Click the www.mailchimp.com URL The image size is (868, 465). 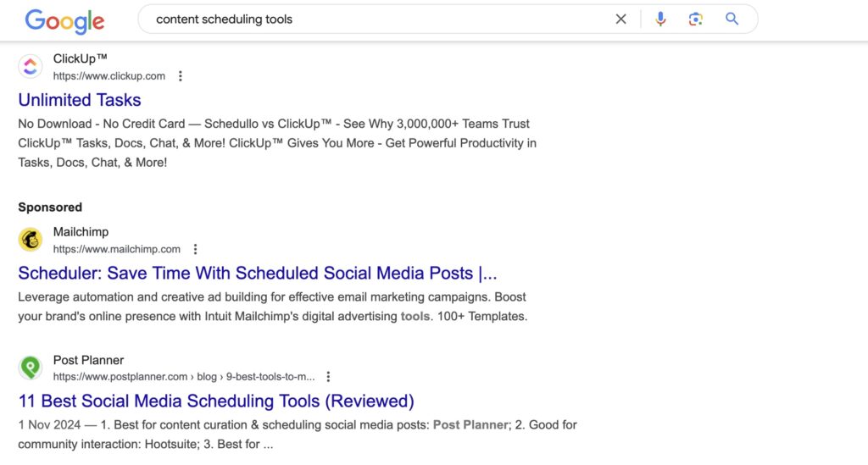click(x=117, y=249)
